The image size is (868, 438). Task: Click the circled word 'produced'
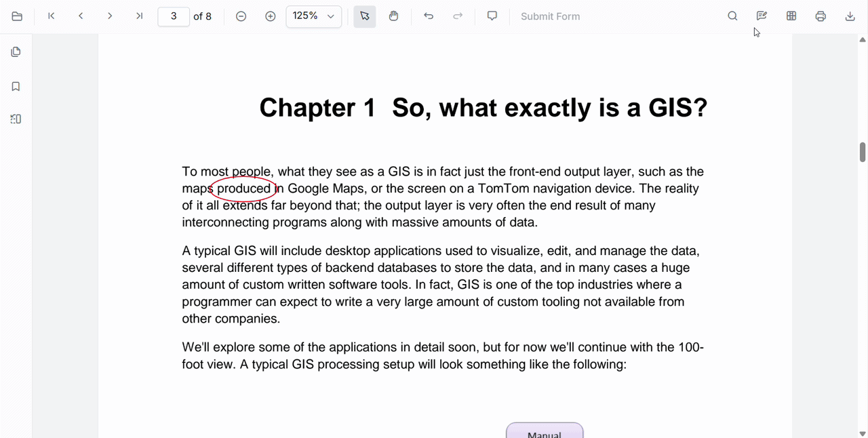tap(244, 188)
